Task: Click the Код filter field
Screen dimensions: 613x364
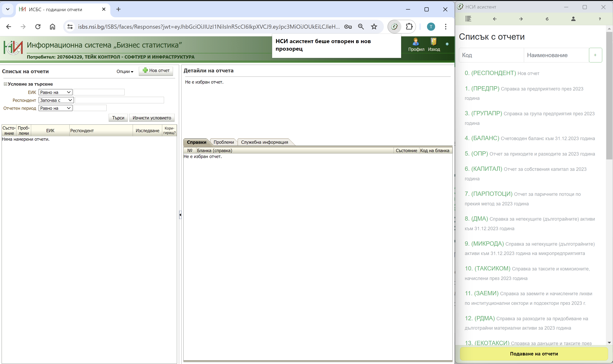Action: [491, 55]
